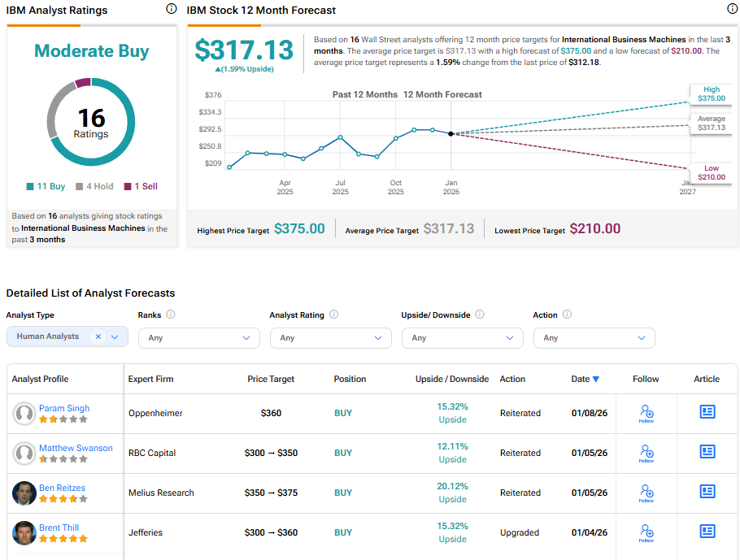Click the Price Target column header
Image resolution: width=740 pixels, height=560 pixels.
pos(271,379)
